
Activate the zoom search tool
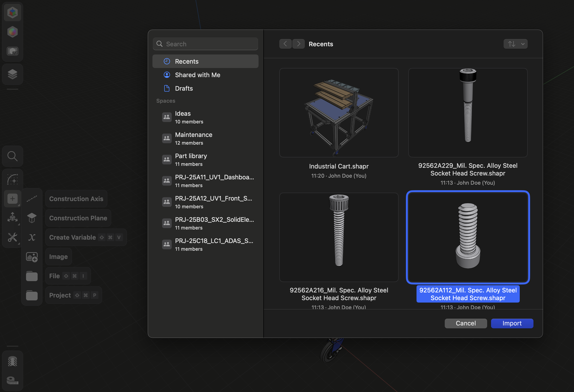[12, 156]
